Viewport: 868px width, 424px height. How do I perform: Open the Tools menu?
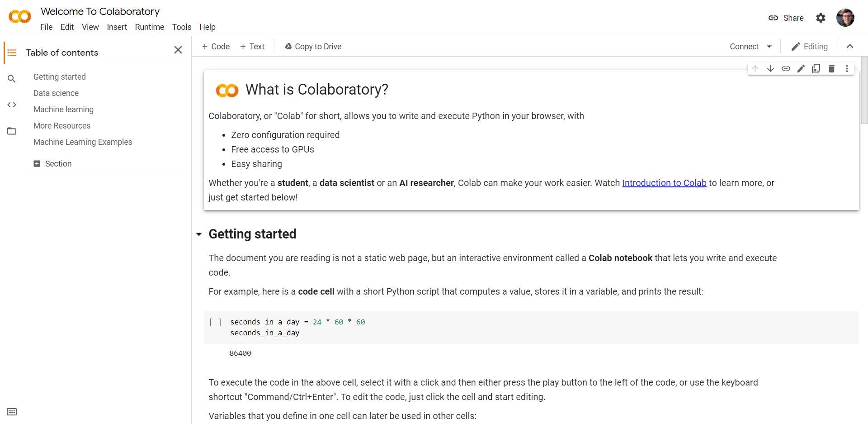click(181, 27)
